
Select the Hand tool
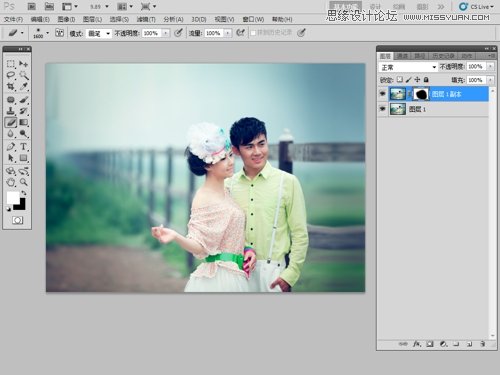[11, 182]
